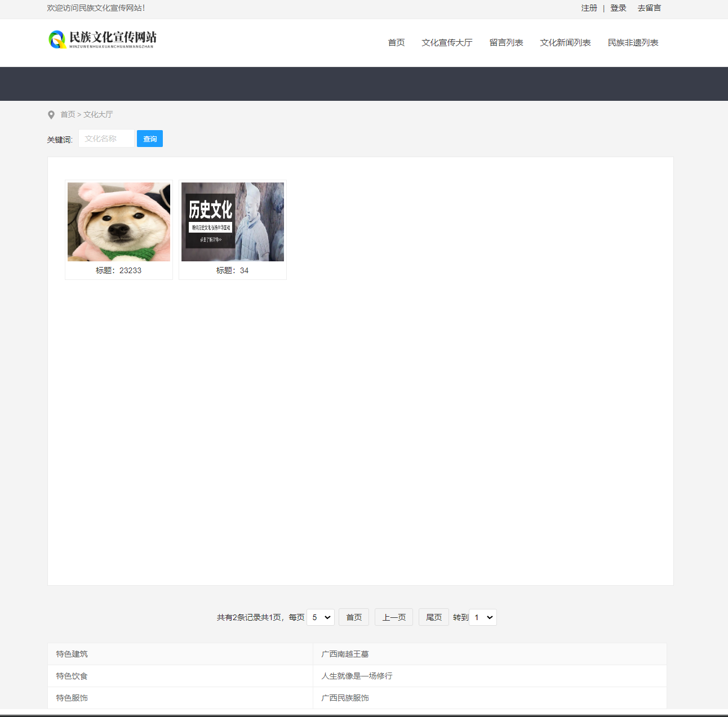Image resolution: width=728 pixels, height=717 pixels.
Task: Click the 首页 breadcrumb link
Action: tap(68, 114)
